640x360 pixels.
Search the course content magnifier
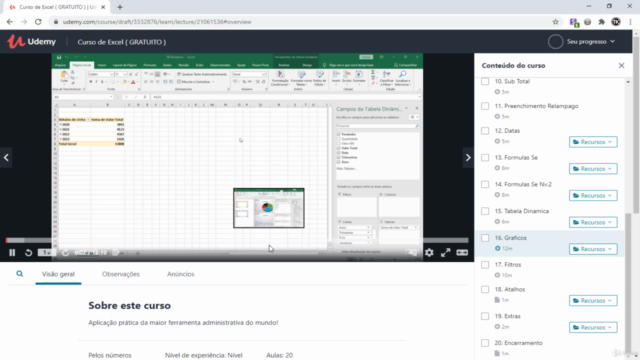[x=20, y=274]
